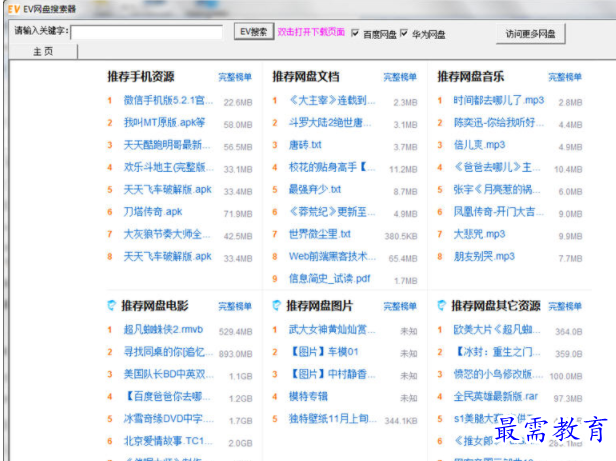The height and width of the screenshot is (461, 616).
Task: Click the icon beside 推荐网盘电影 heading
Action: (112, 305)
